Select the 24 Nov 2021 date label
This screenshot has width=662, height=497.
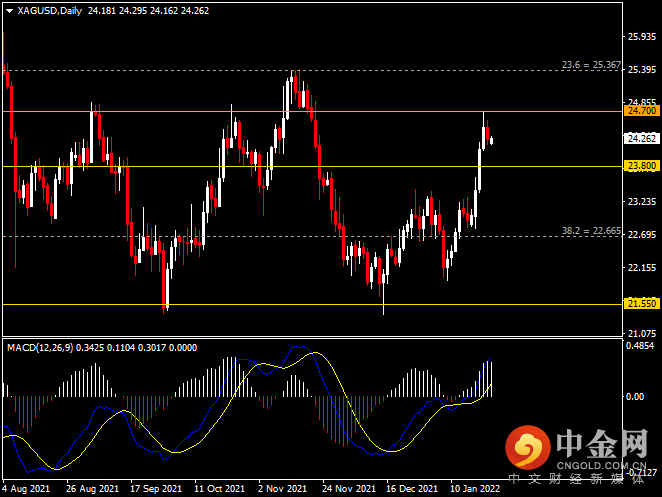349,489
